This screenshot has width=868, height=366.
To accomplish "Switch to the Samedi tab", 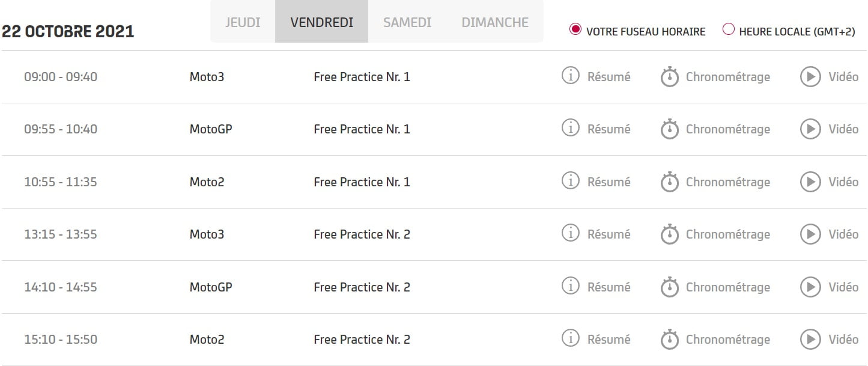I will point(407,22).
